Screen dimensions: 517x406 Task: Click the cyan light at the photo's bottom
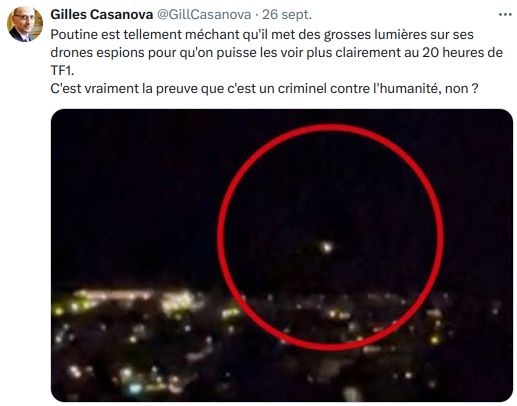135,388
